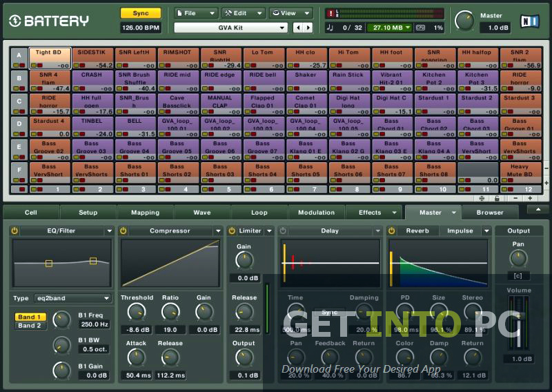Click the move-cells crosshair icon below the matrix
552x392 pixels.
click(482, 198)
